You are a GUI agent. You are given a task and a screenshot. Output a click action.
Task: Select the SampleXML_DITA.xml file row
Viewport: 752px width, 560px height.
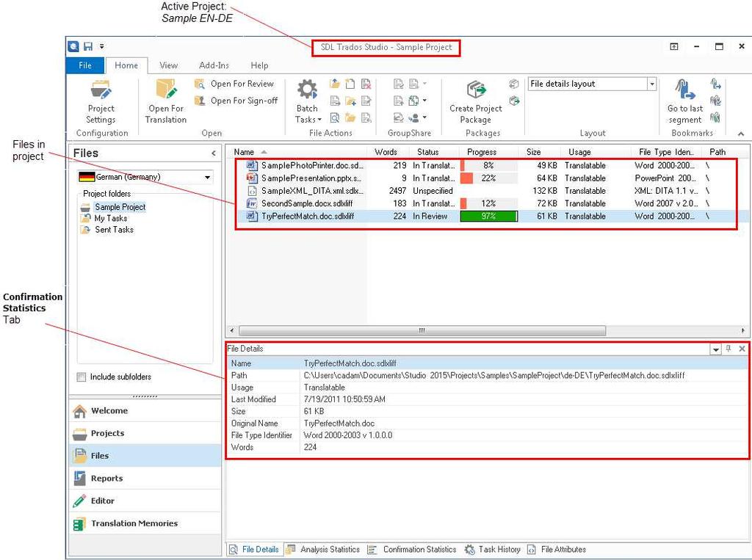coord(487,191)
